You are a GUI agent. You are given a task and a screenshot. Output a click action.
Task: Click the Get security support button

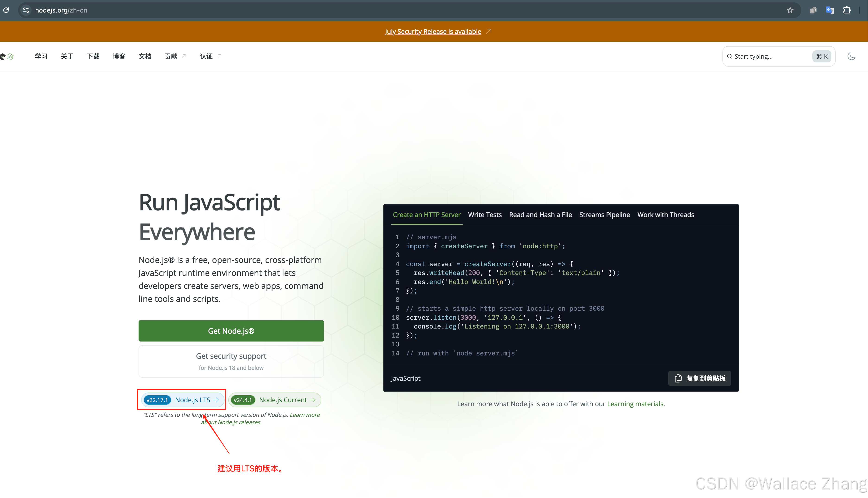[x=231, y=361]
